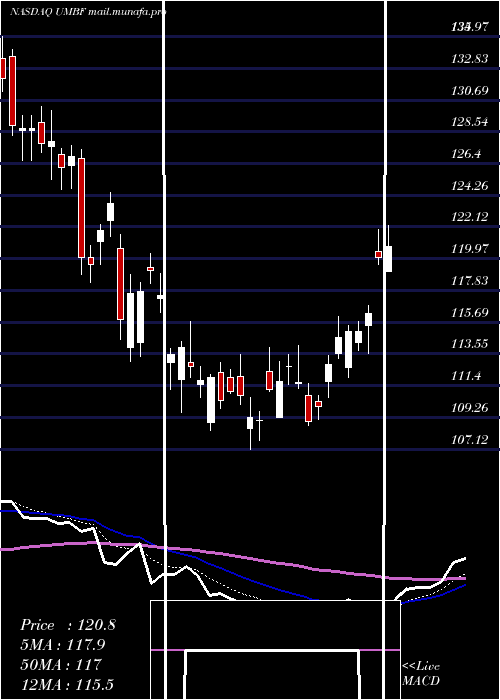The width and height of the screenshot is (500, 700).
Task: Click the Price : 120.8 readout
Action: [68, 625]
